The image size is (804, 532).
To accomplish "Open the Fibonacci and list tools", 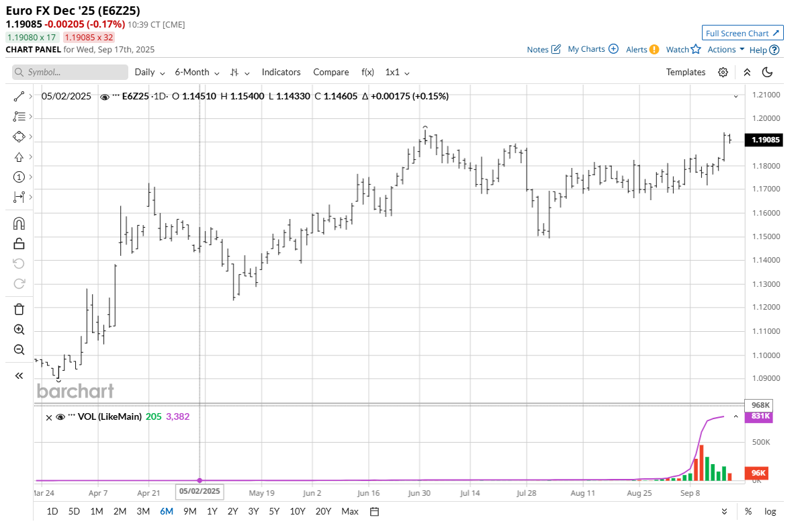I will pyautogui.click(x=19, y=116).
